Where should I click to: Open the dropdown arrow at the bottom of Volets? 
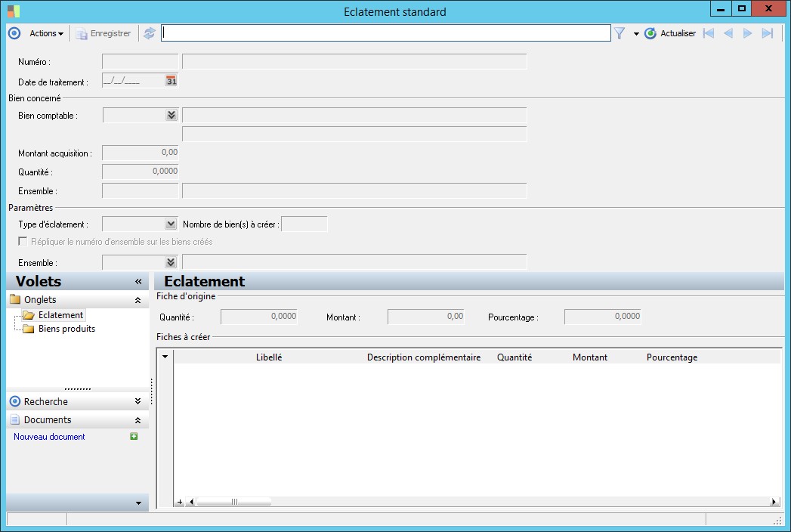[x=139, y=503]
